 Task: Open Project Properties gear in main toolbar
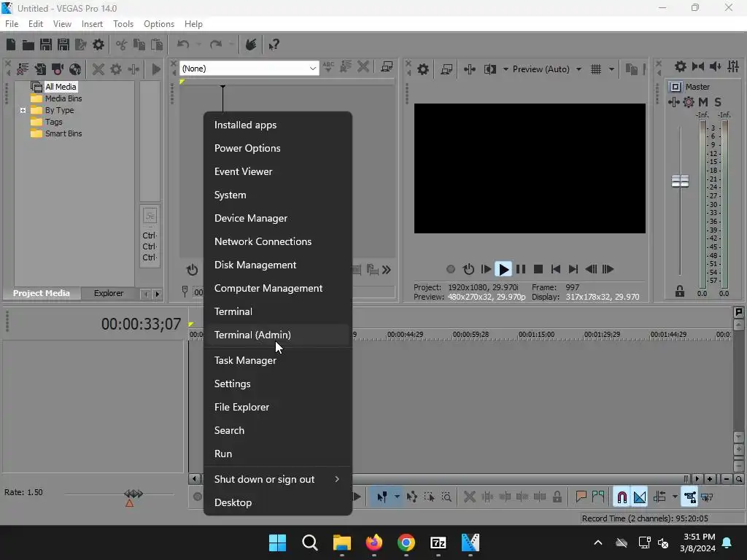point(98,44)
